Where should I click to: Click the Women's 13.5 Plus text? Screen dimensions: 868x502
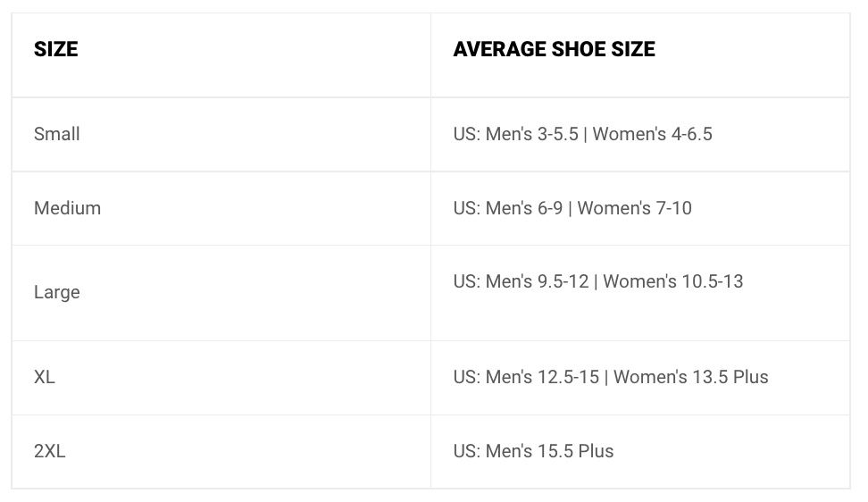691,377
